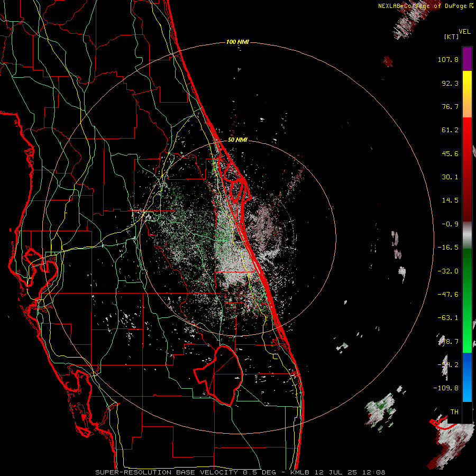The height and width of the screenshot is (476, 476).
Task: Click the 30.1 scale value
Action: pos(450,177)
